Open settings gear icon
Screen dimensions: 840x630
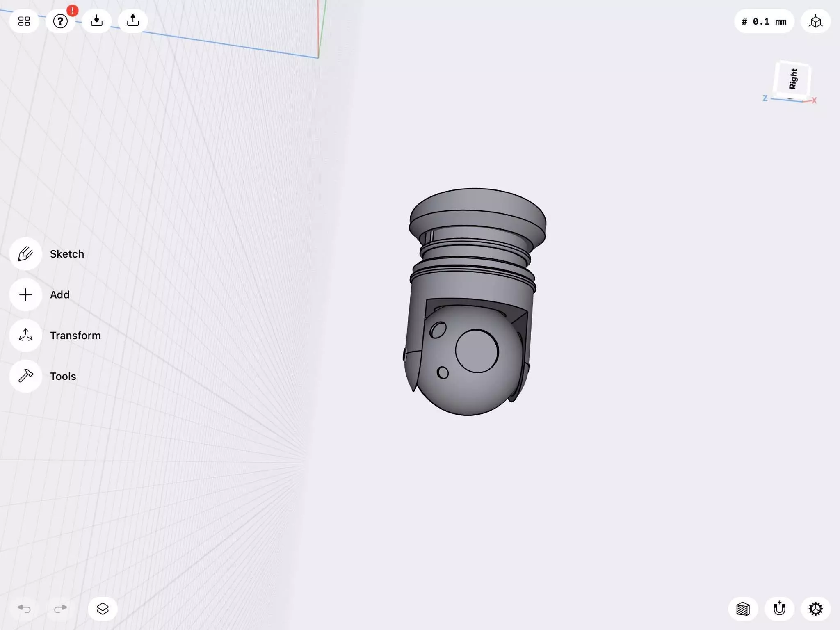(x=815, y=609)
